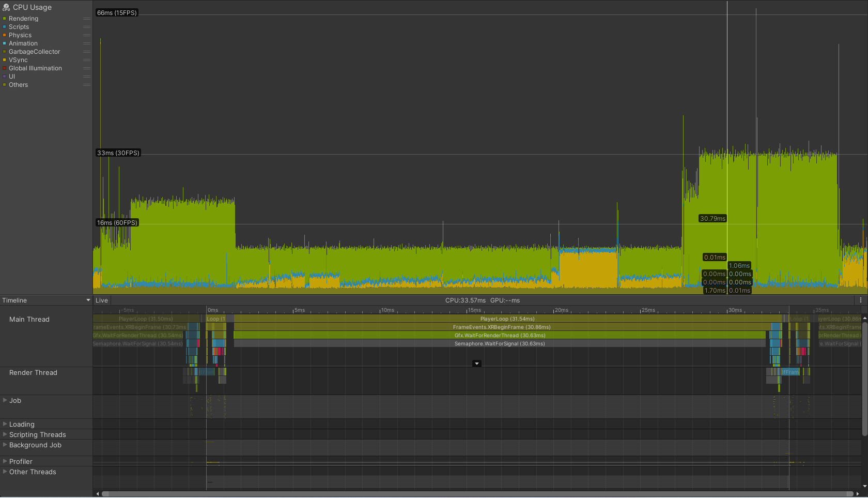Select the PlayerLoop (31.54ms) bar
This screenshot has width=868, height=498.
508,319
